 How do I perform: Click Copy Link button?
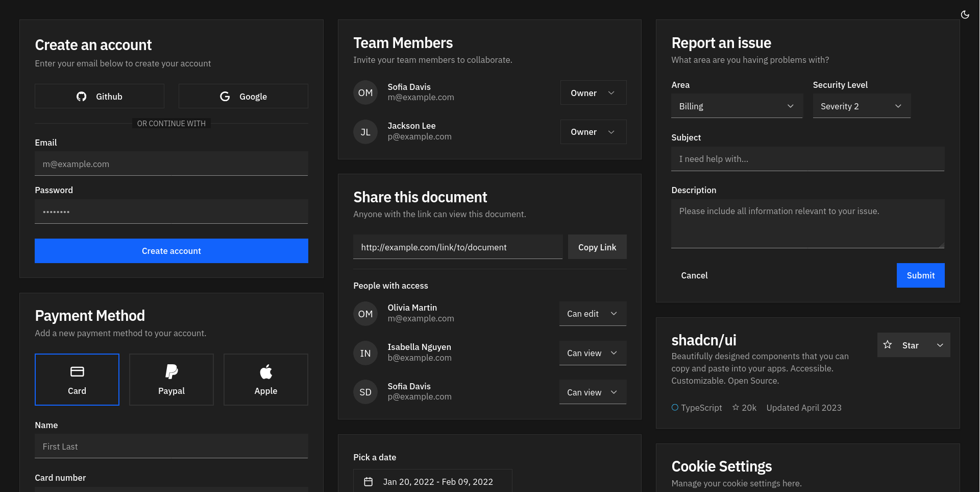597,247
